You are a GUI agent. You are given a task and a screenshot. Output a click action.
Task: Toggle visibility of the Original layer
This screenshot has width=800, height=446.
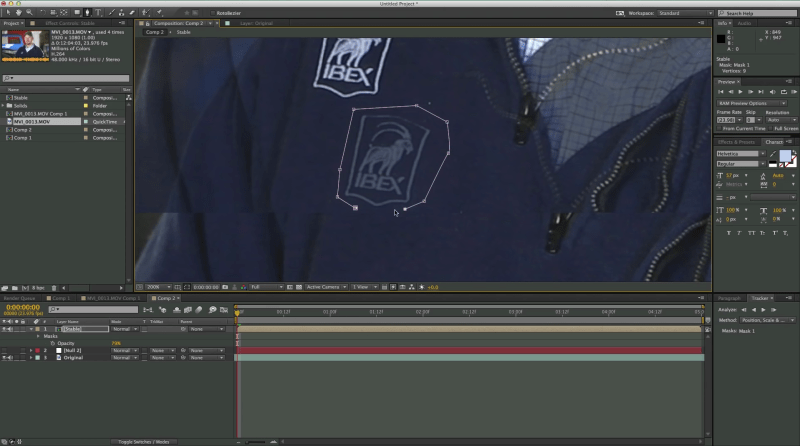click(4, 358)
